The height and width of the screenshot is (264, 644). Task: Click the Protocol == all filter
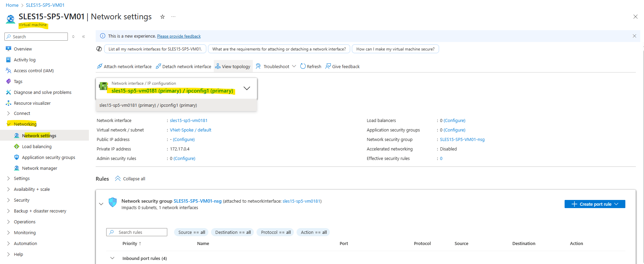276,232
